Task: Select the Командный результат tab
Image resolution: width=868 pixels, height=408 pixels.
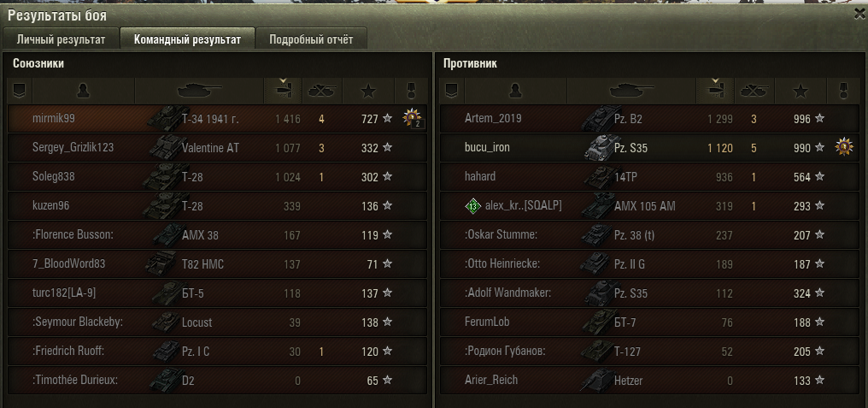Action: pyautogui.click(x=187, y=39)
